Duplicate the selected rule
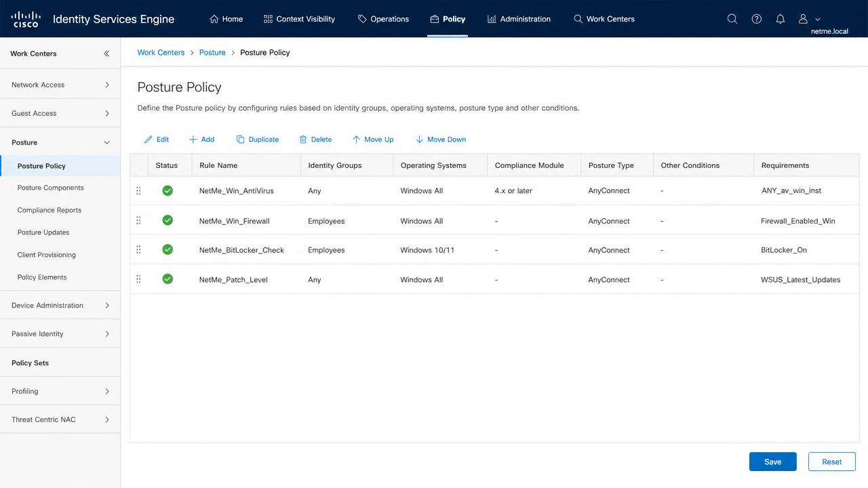 click(x=258, y=140)
